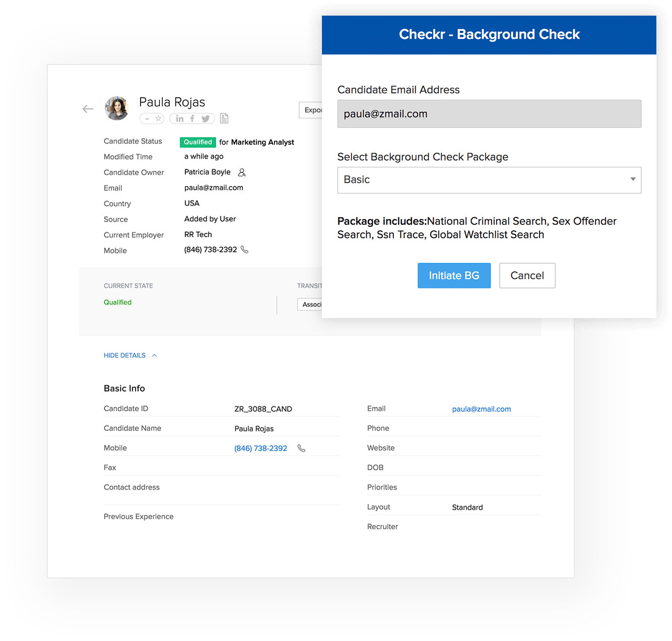Click Paula's profile photo

(116, 108)
